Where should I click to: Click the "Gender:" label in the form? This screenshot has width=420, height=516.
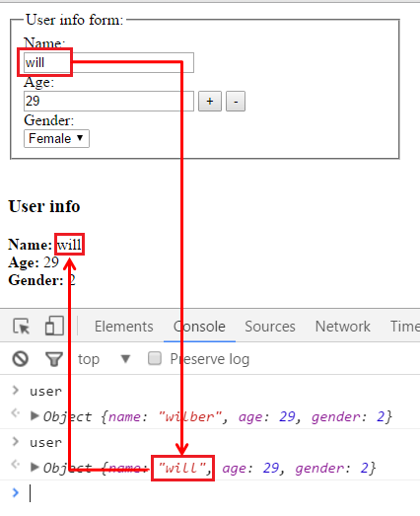[x=48, y=120]
